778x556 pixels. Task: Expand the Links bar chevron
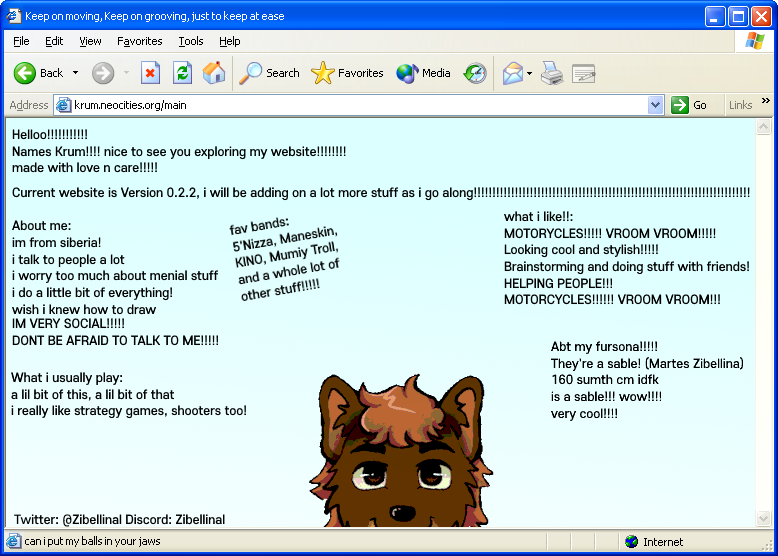[766, 101]
